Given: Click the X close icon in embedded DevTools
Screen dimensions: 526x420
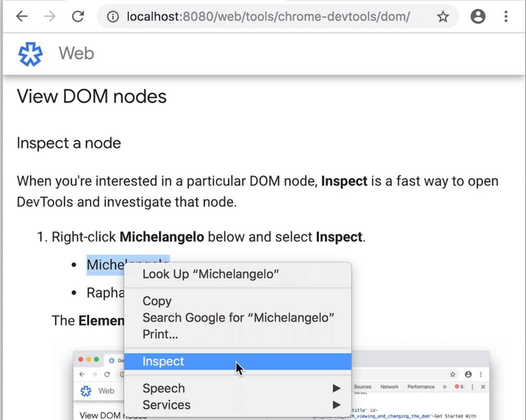Looking at the screenshot, I should click(483, 387).
